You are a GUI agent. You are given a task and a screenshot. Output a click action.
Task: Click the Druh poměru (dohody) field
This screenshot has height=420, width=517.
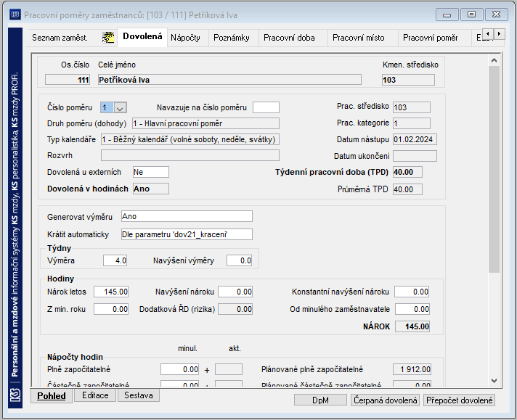(x=205, y=123)
